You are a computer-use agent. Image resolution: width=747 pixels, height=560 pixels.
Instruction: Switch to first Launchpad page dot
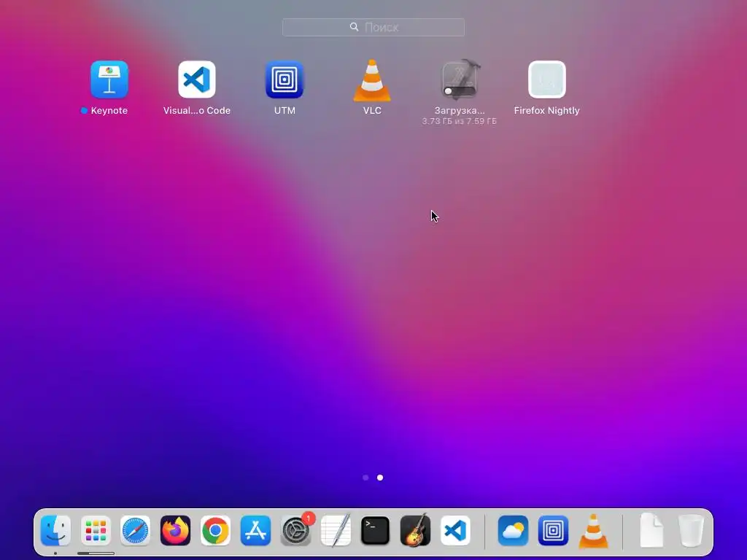(365, 478)
